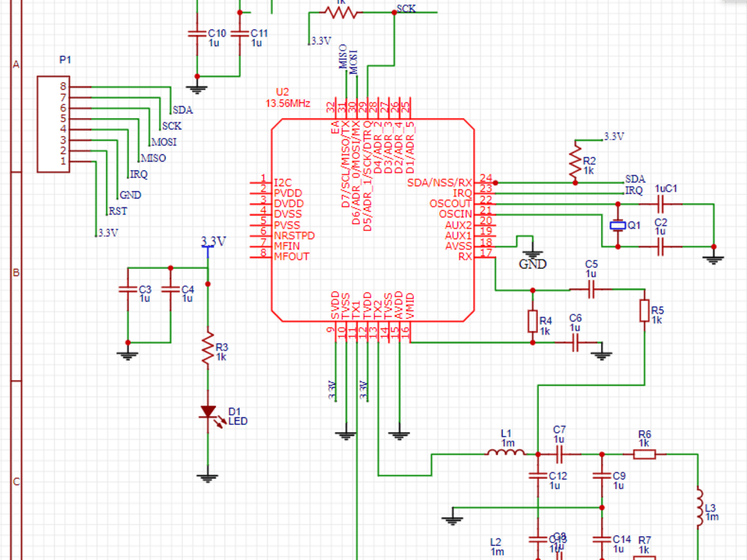Select the GND net label beside connector P1

point(130,195)
